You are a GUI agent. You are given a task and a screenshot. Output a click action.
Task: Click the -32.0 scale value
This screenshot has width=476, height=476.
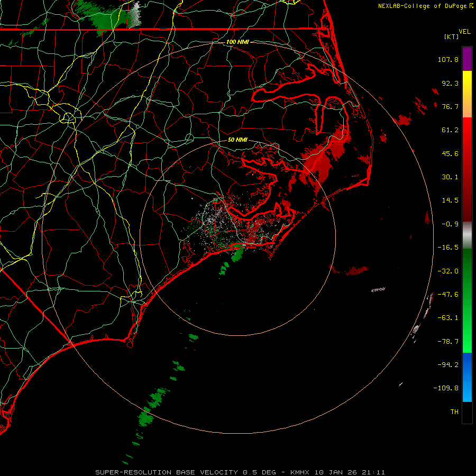click(x=448, y=271)
